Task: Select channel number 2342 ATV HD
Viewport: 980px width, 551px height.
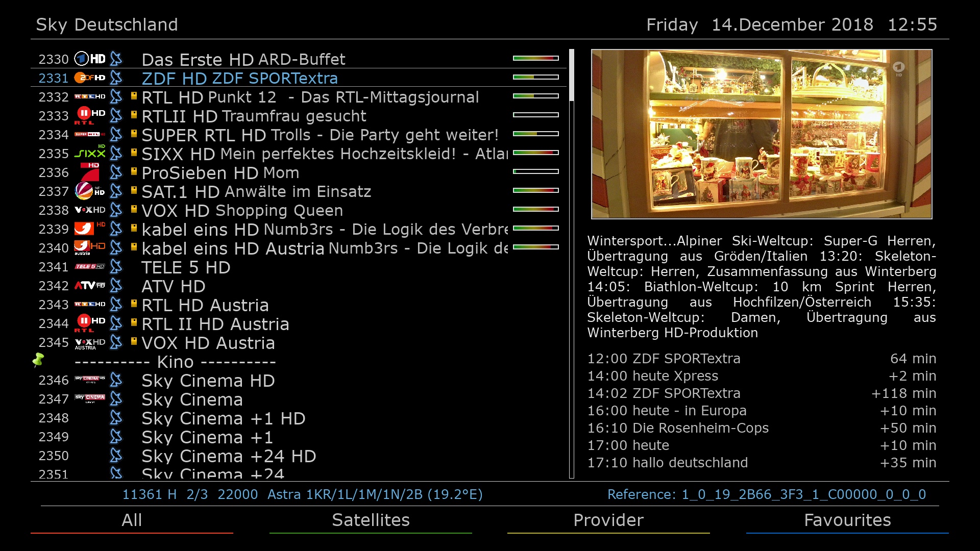Action: pos(299,286)
